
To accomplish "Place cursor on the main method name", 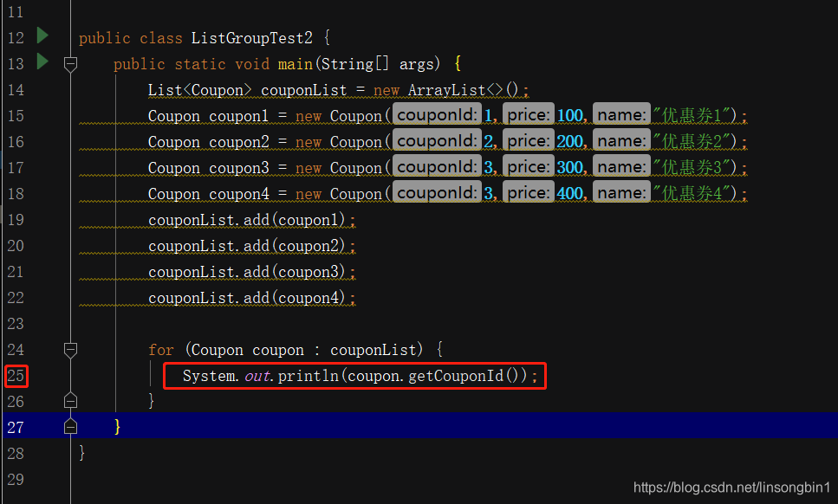I will pos(295,64).
